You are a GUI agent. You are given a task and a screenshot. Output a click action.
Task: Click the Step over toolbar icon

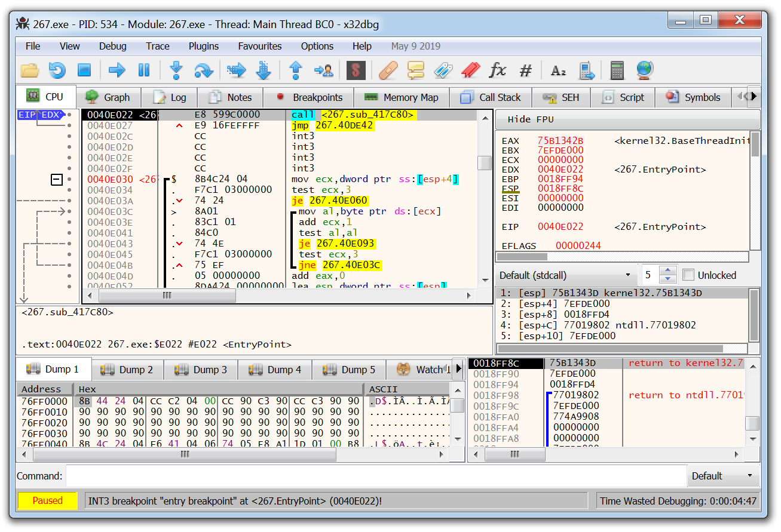coord(204,70)
